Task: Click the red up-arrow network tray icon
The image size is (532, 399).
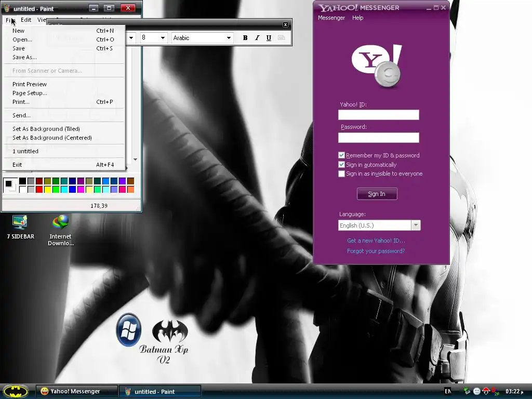Action: pos(486,391)
